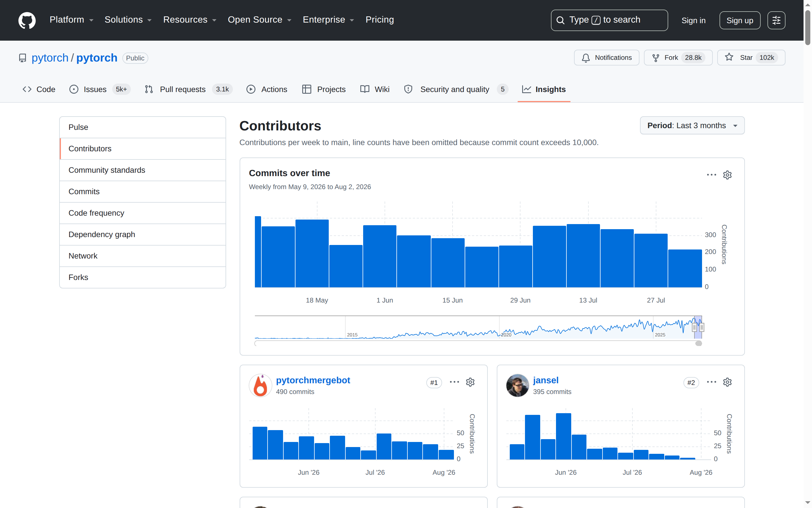This screenshot has height=508, width=812.
Task: Click the Insights tab
Action: (544, 89)
